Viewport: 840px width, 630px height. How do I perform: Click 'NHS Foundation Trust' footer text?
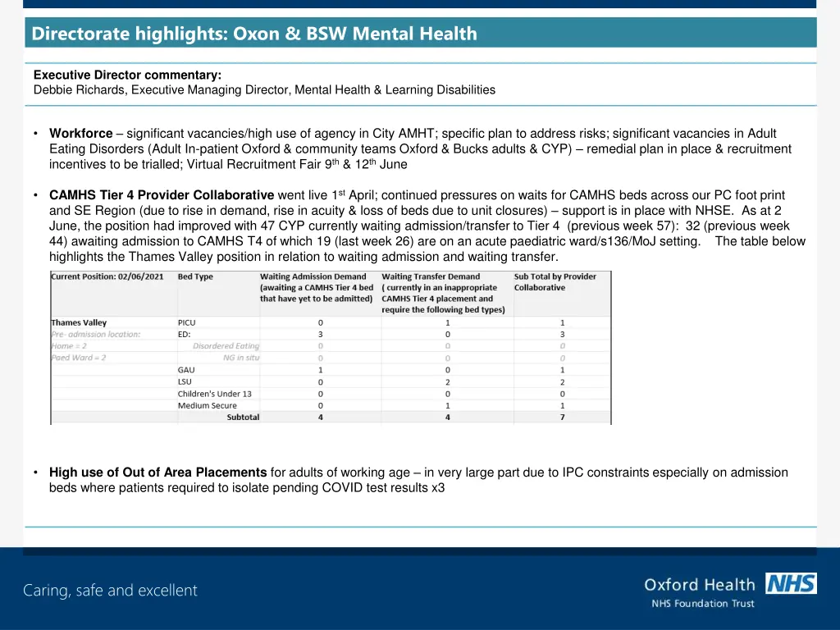(x=703, y=604)
